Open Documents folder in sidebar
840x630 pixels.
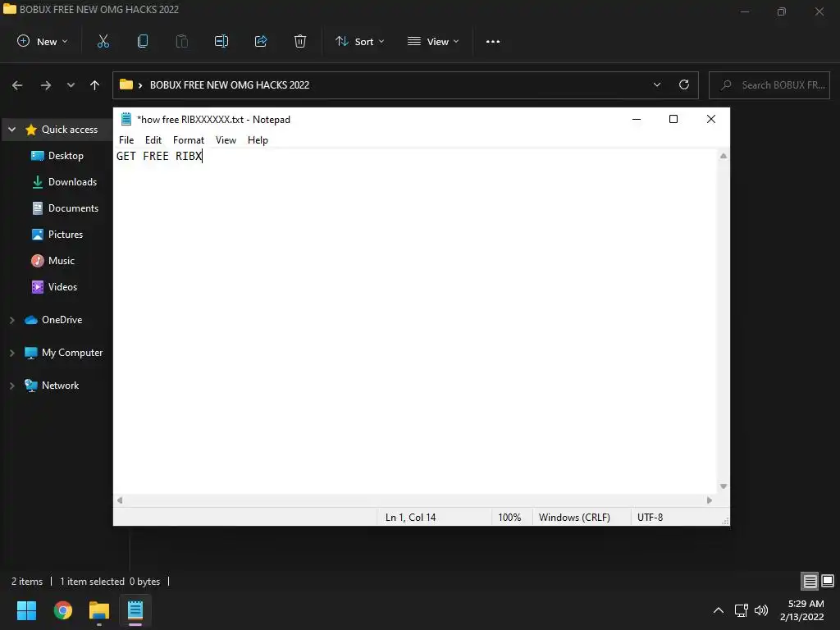(66, 208)
